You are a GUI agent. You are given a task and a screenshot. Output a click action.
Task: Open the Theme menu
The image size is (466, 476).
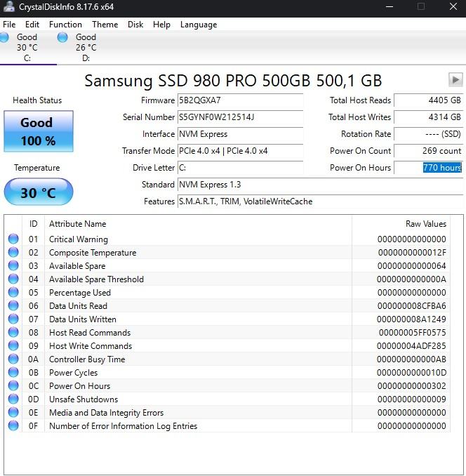105,25
